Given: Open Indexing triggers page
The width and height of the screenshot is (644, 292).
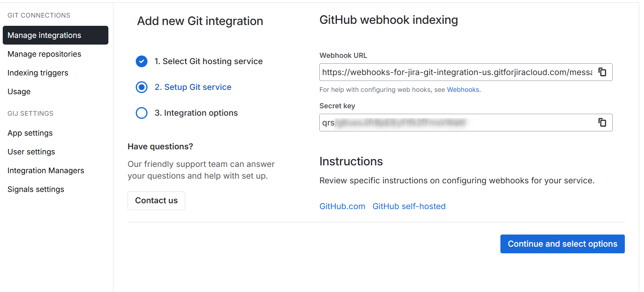Looking at the screenshot, I should coord(38,73).
